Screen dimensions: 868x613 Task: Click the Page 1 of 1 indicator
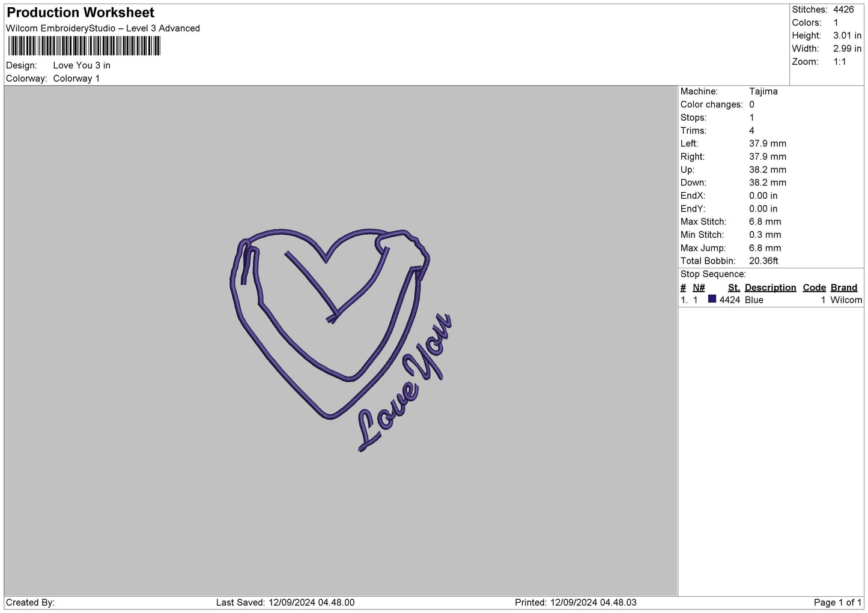click(x=838, y=603)
